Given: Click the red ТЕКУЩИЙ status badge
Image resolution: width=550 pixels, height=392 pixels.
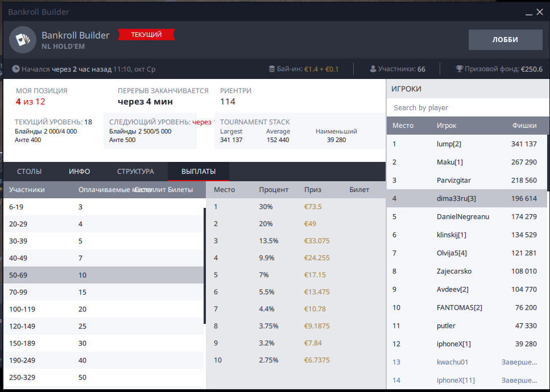Looking at the screenshot, I should click(x=146, y=35).
